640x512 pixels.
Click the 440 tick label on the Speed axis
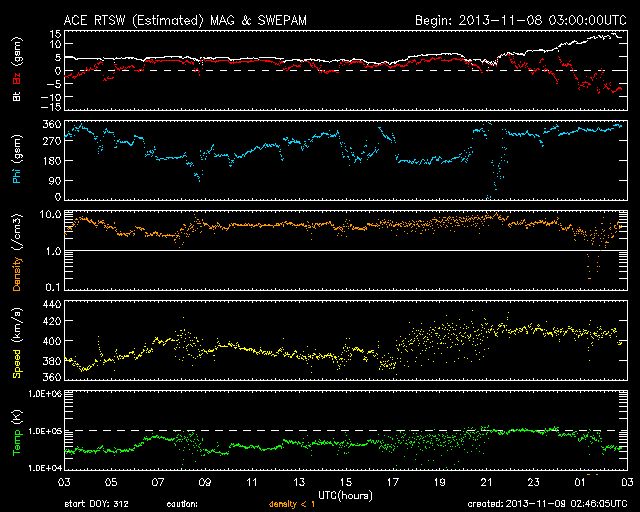coord(53,303)
